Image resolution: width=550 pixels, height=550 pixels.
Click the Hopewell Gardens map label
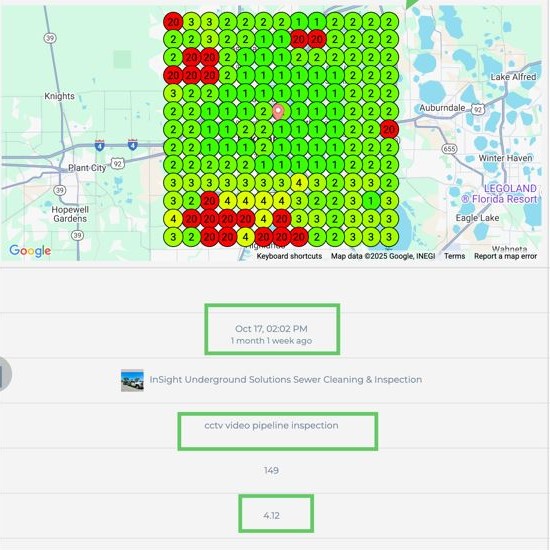click(70, 214)
